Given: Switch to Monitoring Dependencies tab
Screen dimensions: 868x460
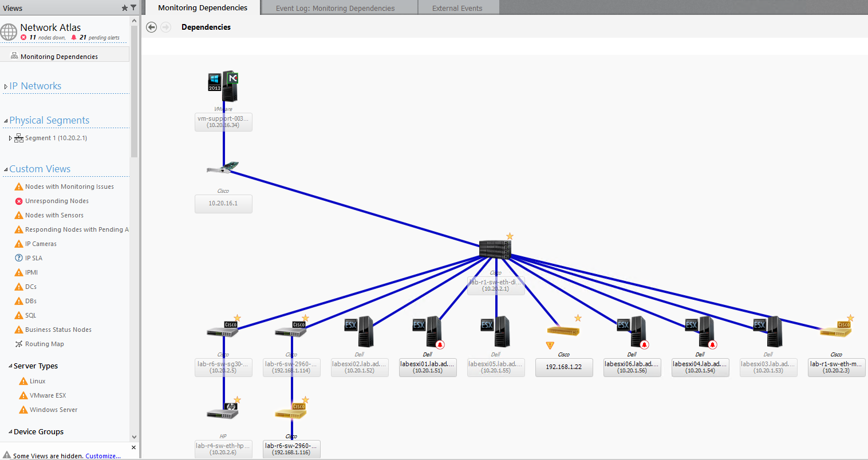Looking at the screenshot, I should pyautogui.click(x=202, y=7).
